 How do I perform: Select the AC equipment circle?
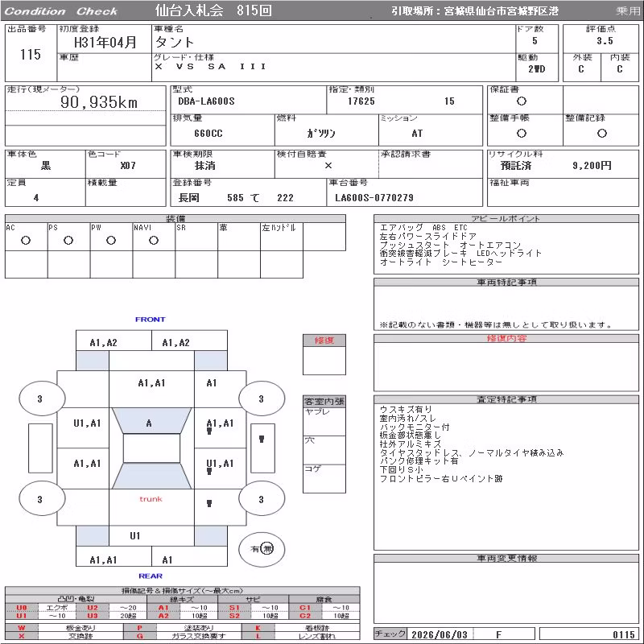click(x=26, y=240)
